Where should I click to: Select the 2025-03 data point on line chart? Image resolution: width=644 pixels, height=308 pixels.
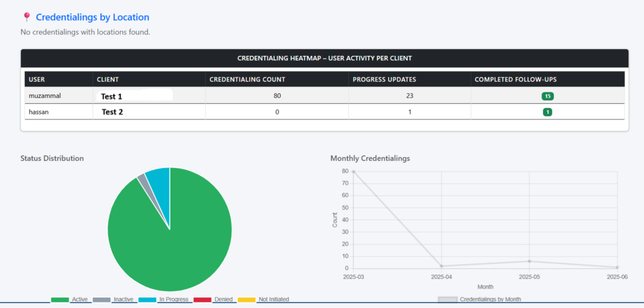353,172
